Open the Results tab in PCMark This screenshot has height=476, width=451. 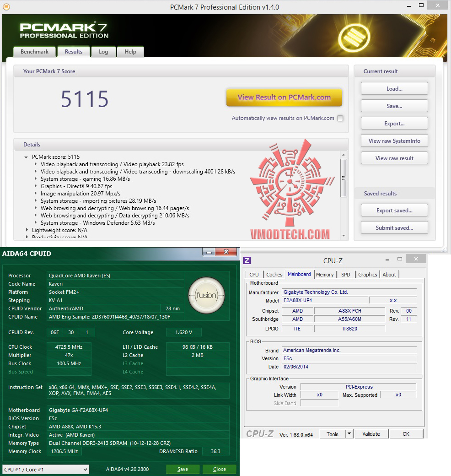74,52
